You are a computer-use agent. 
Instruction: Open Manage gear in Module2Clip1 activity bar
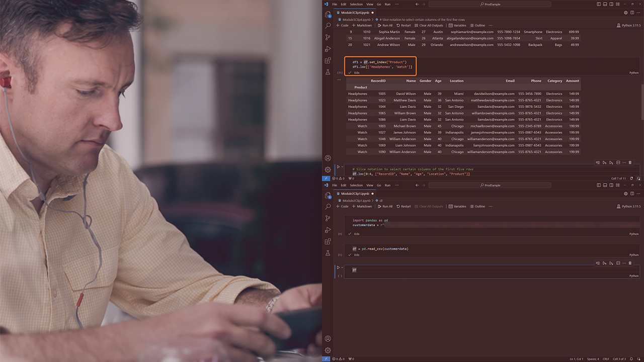[328, 350]
